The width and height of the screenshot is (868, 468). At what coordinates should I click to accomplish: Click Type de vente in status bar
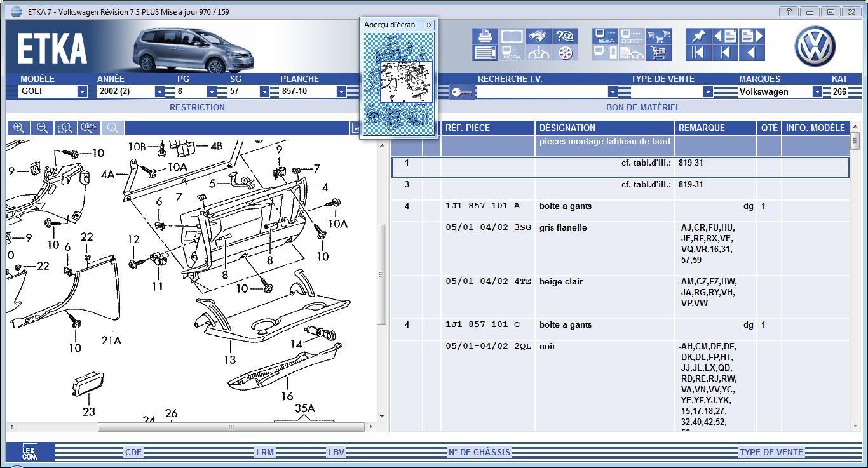coord(771,452)
